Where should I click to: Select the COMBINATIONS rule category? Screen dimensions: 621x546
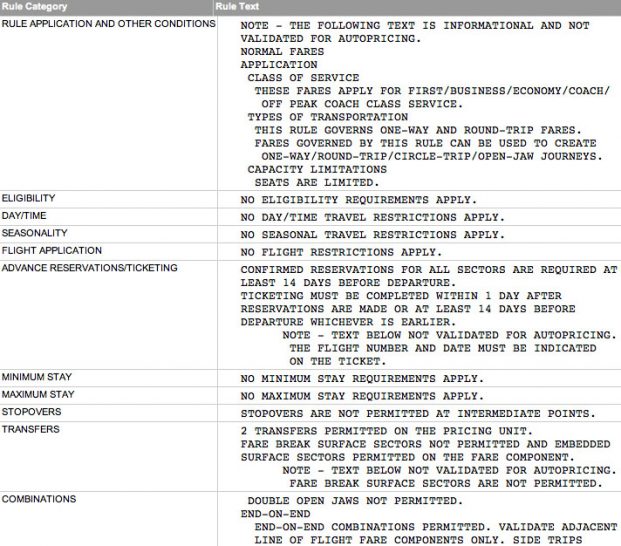38,498
